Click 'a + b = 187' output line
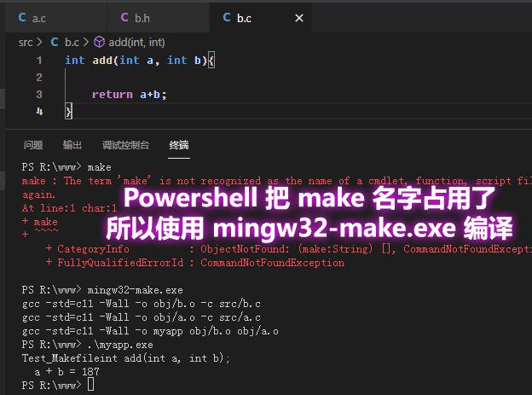 [66, 372]
